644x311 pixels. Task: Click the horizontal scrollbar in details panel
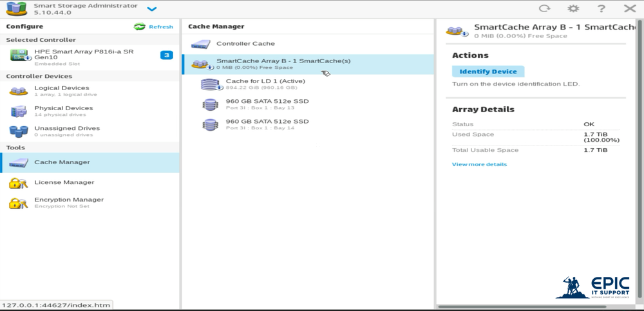click(522, 306)
